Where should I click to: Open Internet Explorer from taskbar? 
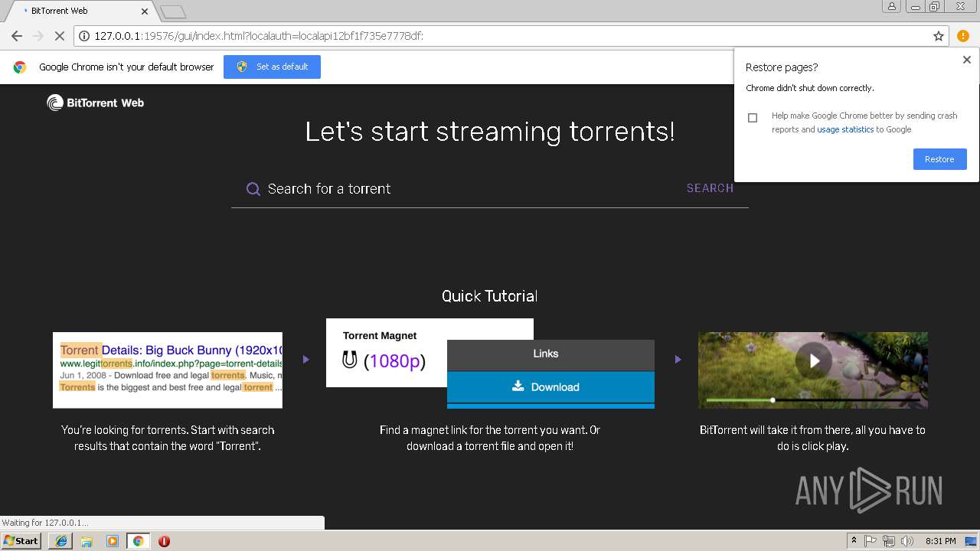click(x=60, y=541)
